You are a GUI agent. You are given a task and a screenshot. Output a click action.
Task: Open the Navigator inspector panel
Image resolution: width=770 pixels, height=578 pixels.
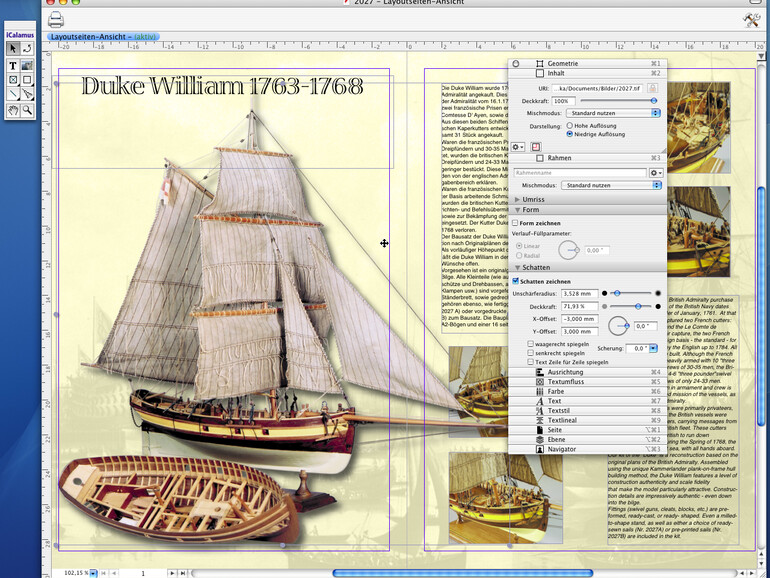pos(561,449)
